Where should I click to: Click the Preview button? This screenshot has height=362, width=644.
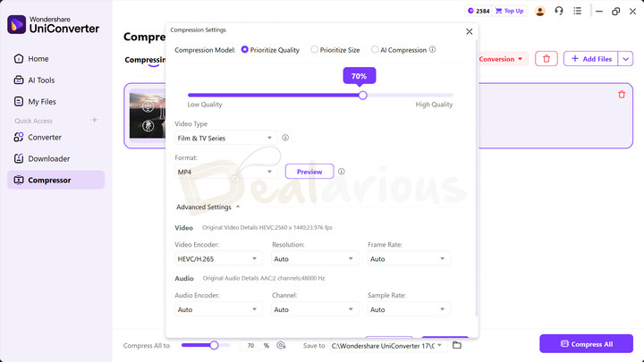309,172
